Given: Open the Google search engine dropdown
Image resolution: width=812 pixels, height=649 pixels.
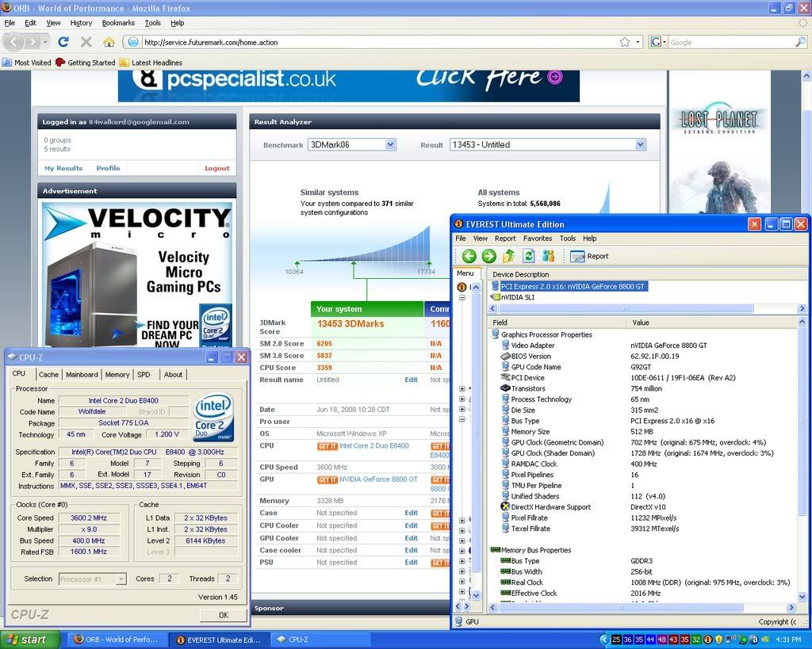Looking at the screenshot, I should click(657, 42).
